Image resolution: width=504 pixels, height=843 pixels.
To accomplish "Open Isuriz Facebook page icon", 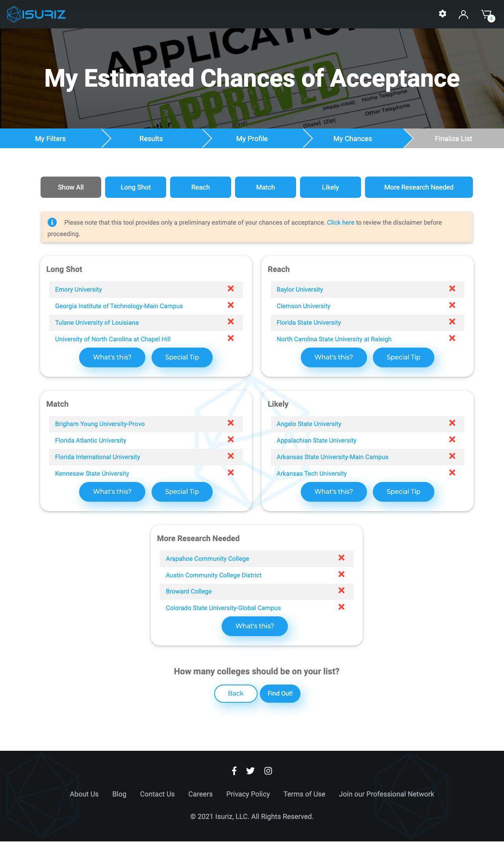I will pos(234,771).
